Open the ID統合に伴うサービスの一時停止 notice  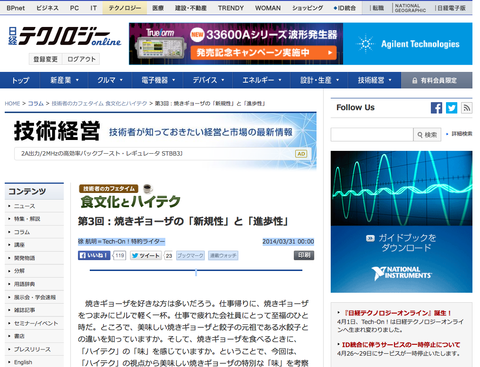(x=401, y=345)
